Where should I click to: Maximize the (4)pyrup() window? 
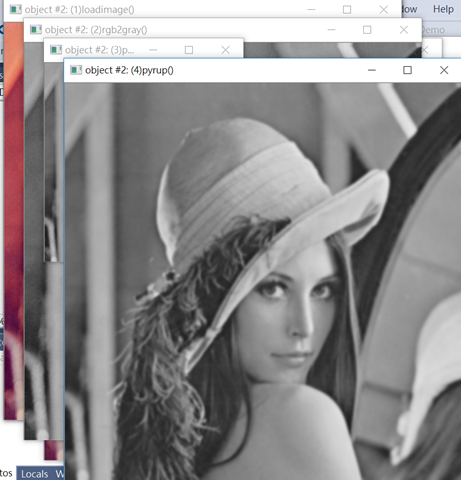407,70
